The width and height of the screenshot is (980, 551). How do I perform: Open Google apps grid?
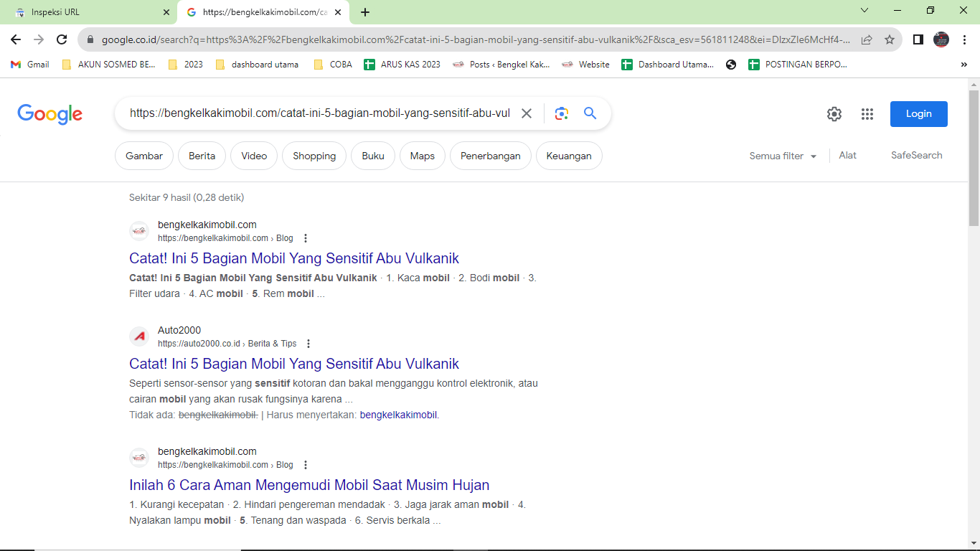coord(867,114)
